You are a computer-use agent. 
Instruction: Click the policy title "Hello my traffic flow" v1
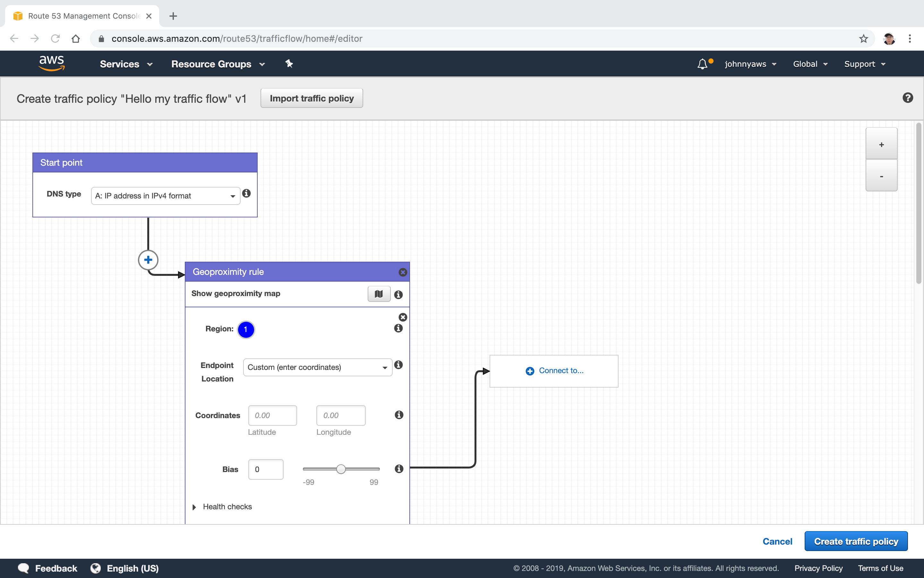coord(131,99)
